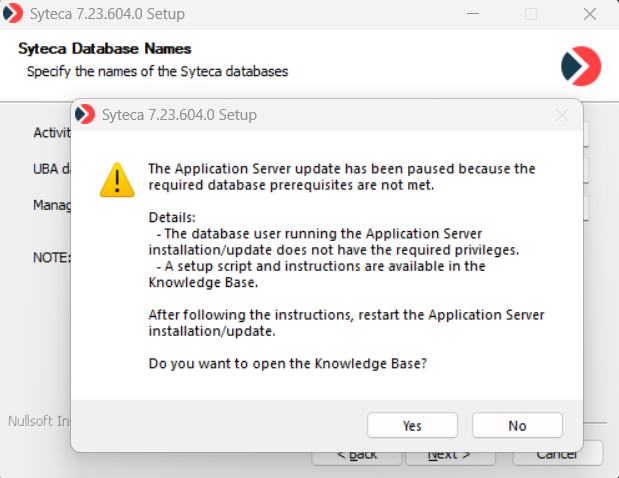Click No to decline opening Knowledge Base
Viewport: 619px width, 478px height.
[x=517, y=425]
